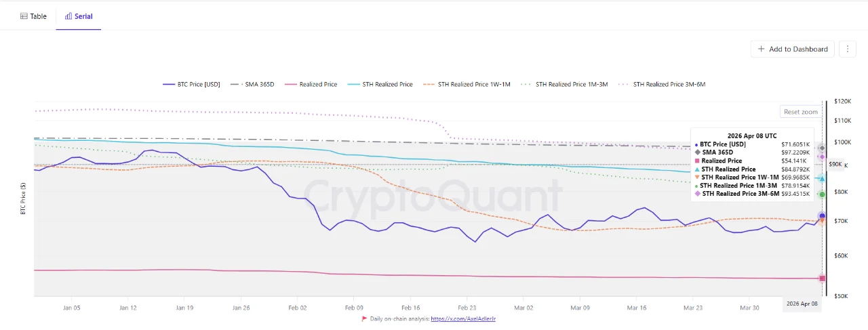Screen dimensions: 868x330
Task: Toggle STH Realized Price 1M-3M series
Action: click(564, 85)
